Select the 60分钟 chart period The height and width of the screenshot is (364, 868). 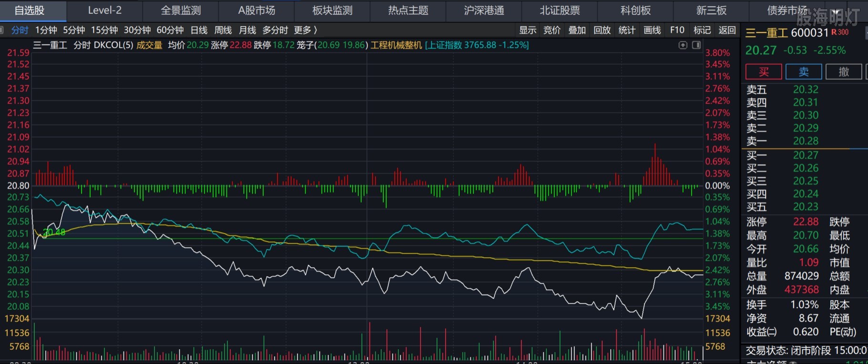pyautogui.click(x=170, y=30)
